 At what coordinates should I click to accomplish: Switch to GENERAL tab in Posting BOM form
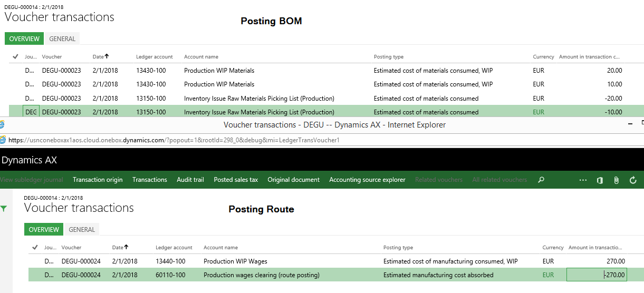[x=62, y=39]
